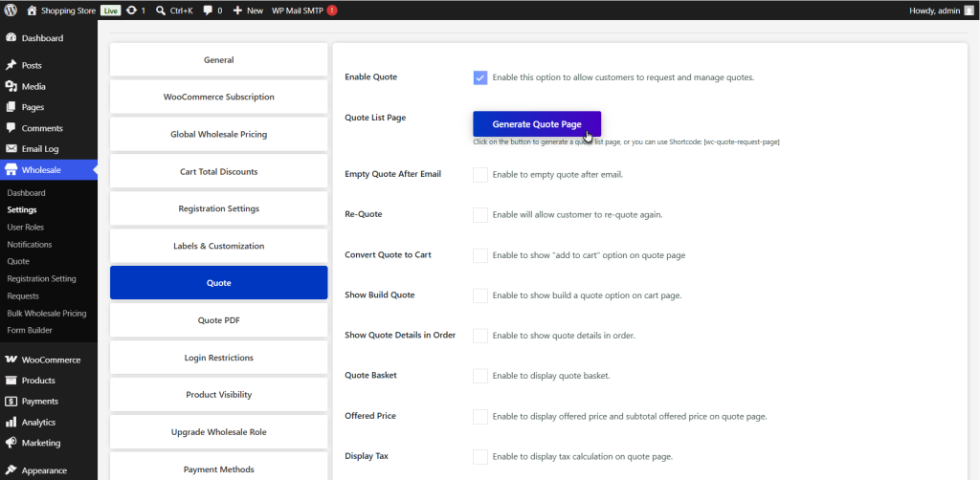Image resolution: width=980 pixels, height=480 pixels.
Task: Uncheck the Enable Quote checkbox
Action: click(x=480, y=78)
